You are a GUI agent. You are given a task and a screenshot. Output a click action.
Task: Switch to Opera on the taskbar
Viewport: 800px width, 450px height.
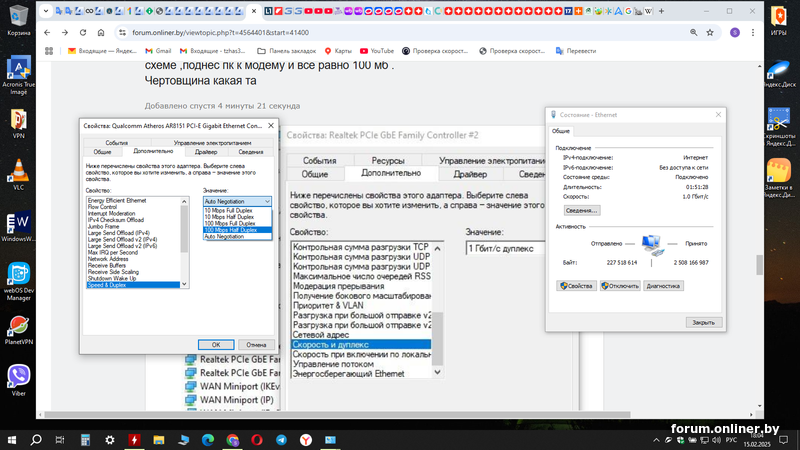click(x=257, y=440)
